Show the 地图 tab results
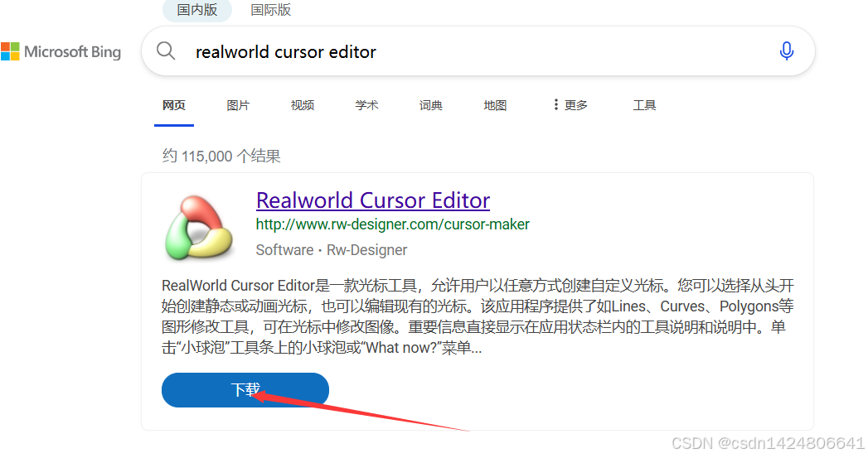 (x=495, y=105)
